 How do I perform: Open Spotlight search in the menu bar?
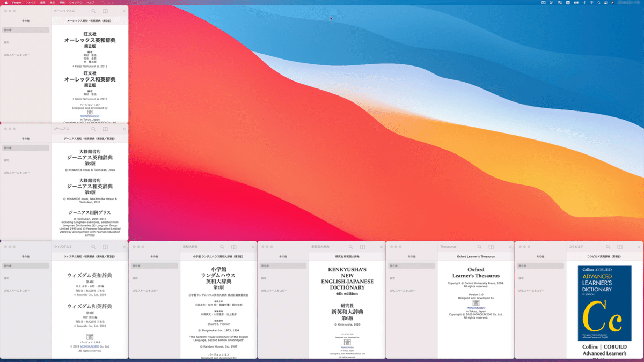coord(599,3)
